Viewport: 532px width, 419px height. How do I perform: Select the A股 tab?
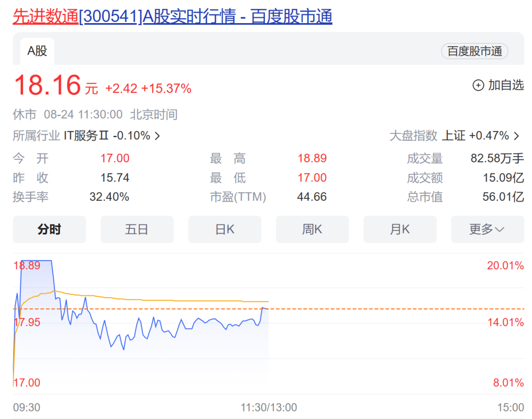[x=37, y=51]
